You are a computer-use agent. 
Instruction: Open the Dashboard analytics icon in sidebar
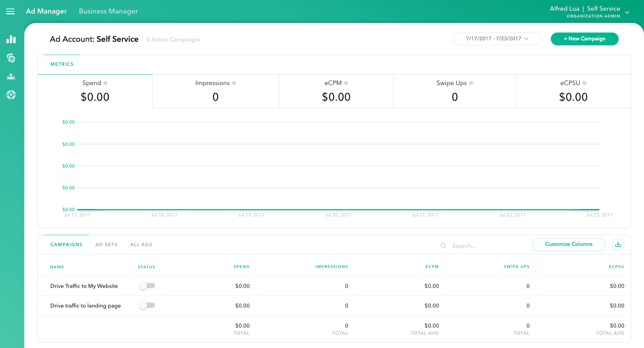(x=11, y=39)
